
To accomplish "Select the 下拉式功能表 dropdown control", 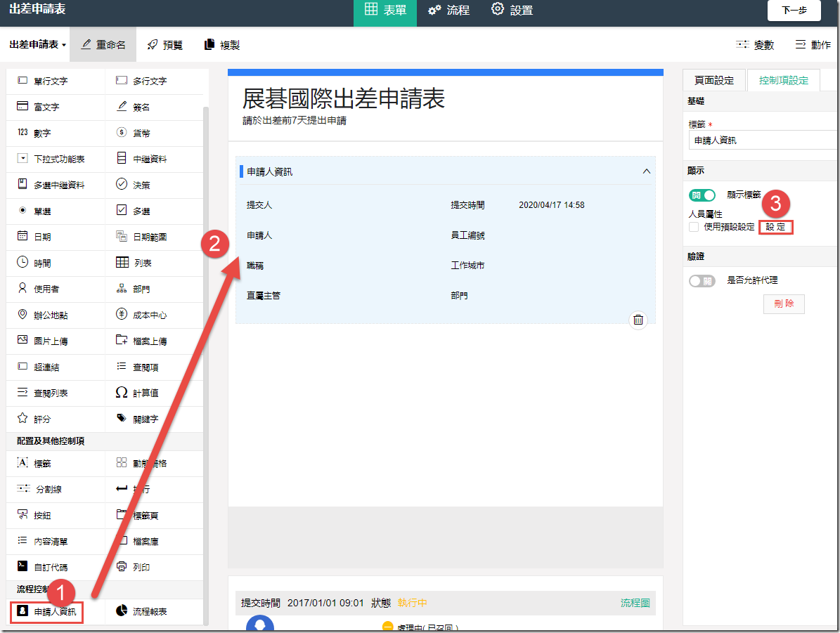I will coord(55,159).
